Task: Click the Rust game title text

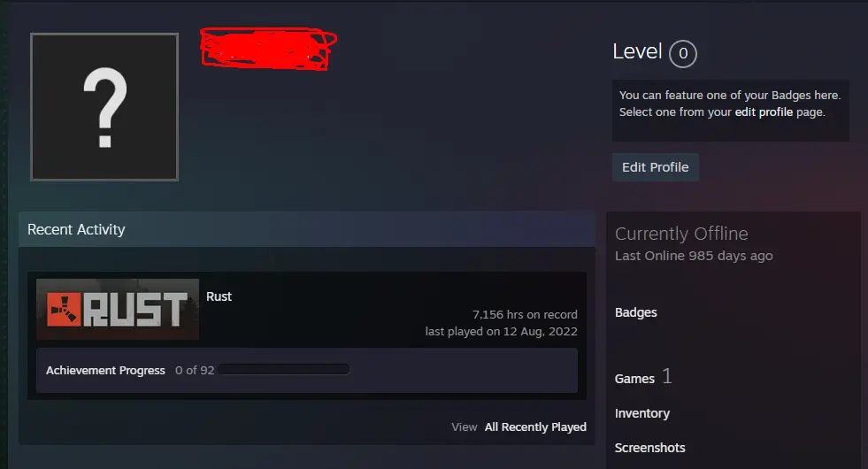Action: [x=219, y=296]
